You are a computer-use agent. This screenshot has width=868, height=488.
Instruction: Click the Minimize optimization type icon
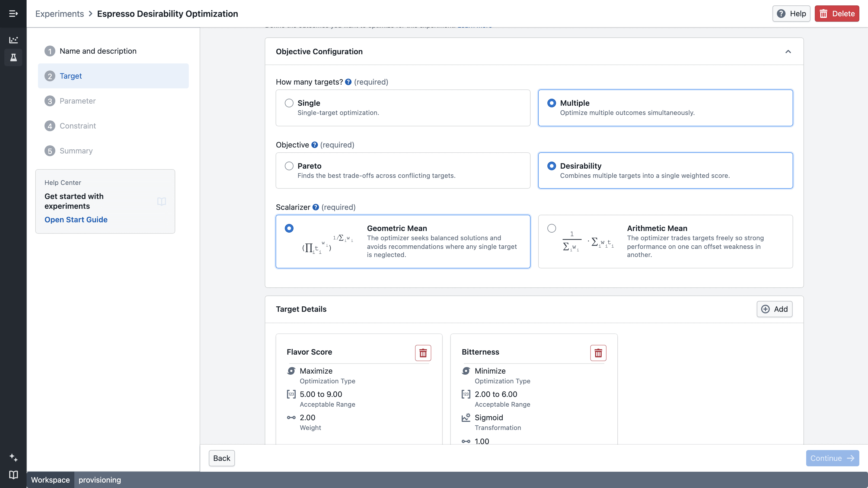(466, 371)
